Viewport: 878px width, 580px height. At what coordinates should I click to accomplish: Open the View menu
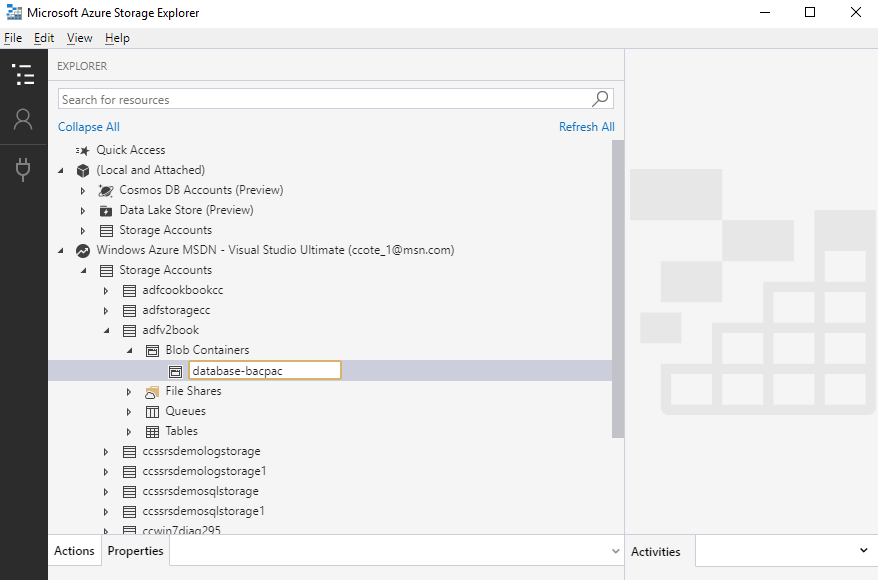(x=80, y=38)
